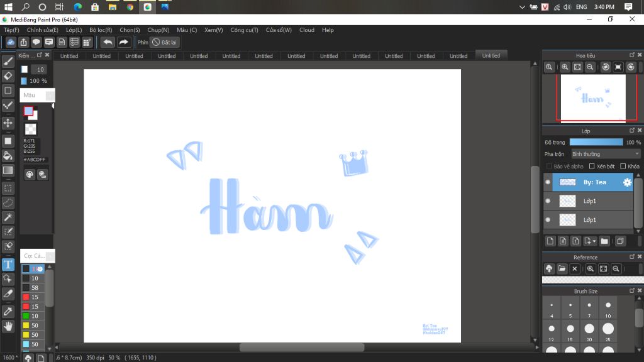Click the cloud save icon in toolbar
644x362 pixels.
(x=11, y=42)
